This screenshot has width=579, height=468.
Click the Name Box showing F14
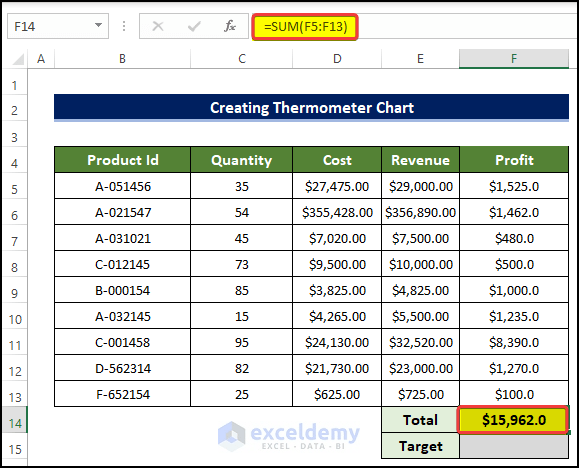coord(58,26)
